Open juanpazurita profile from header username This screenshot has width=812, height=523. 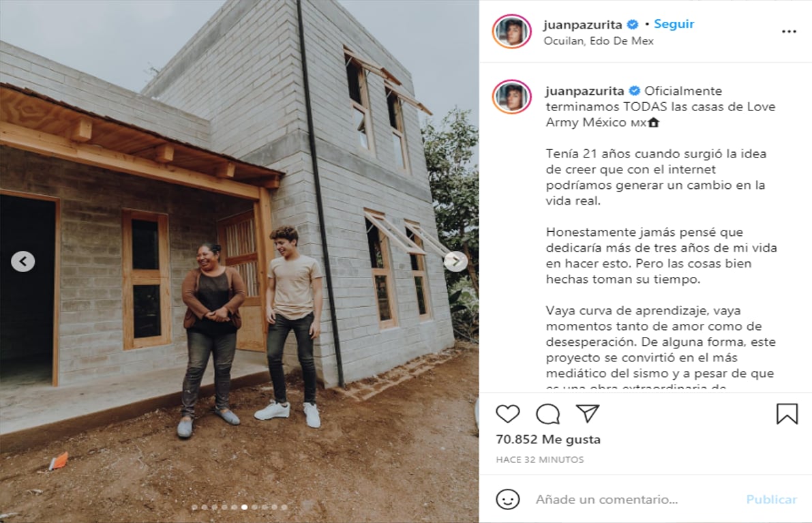[583, 25]
